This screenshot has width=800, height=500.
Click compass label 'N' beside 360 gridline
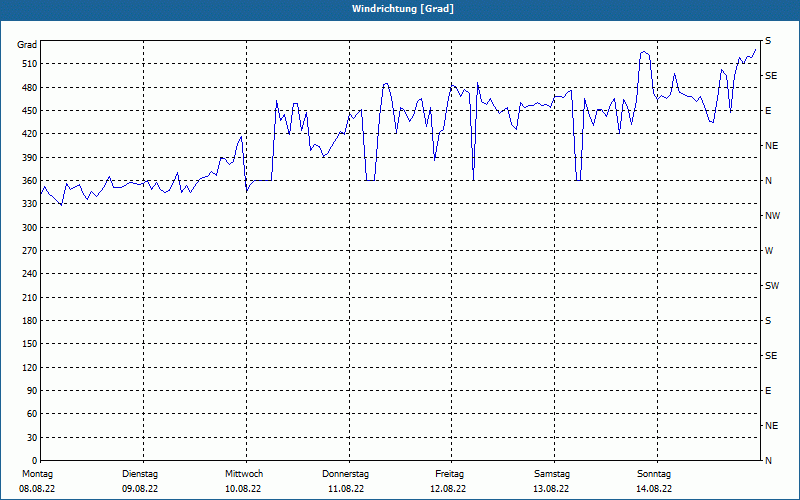(x=768, y=181)
